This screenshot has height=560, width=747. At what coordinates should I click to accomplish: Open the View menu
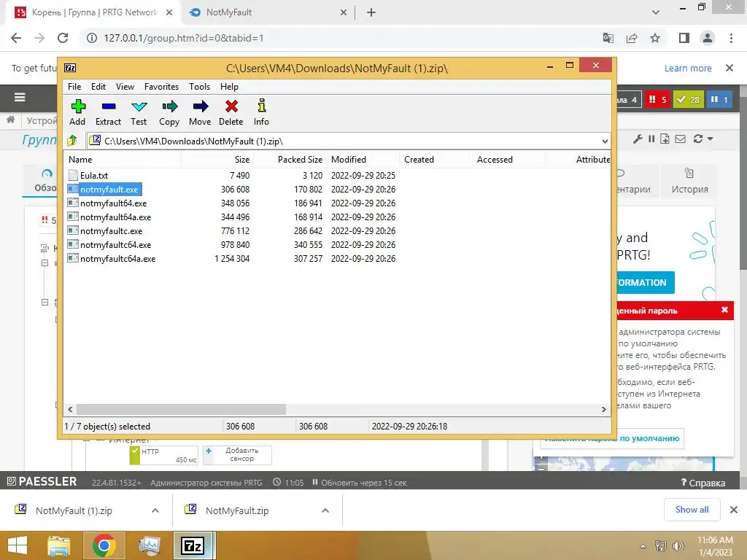pos(125,87)
